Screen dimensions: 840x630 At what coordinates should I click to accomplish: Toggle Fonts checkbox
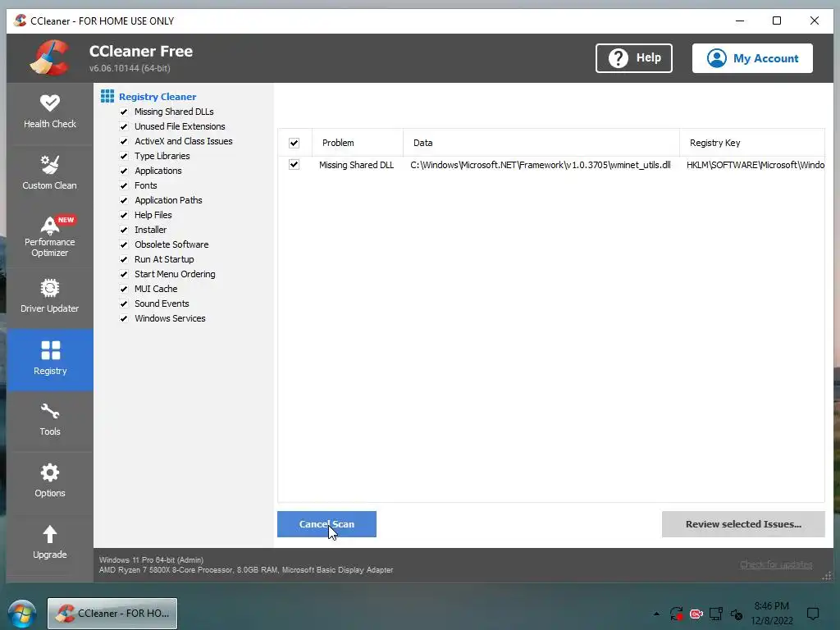click(x=125, y=185)
